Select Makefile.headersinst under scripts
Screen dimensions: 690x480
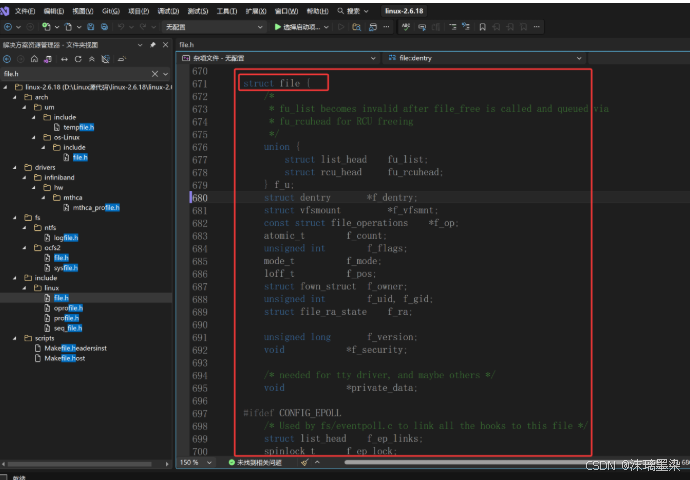[x=75, y=348]
